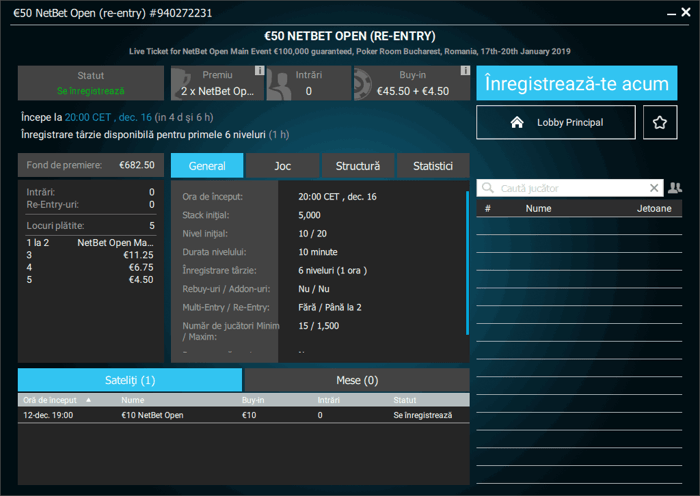700x496 pixels.
Task: Click the Buy-in column header in satellites
Action: pos(253,400)
